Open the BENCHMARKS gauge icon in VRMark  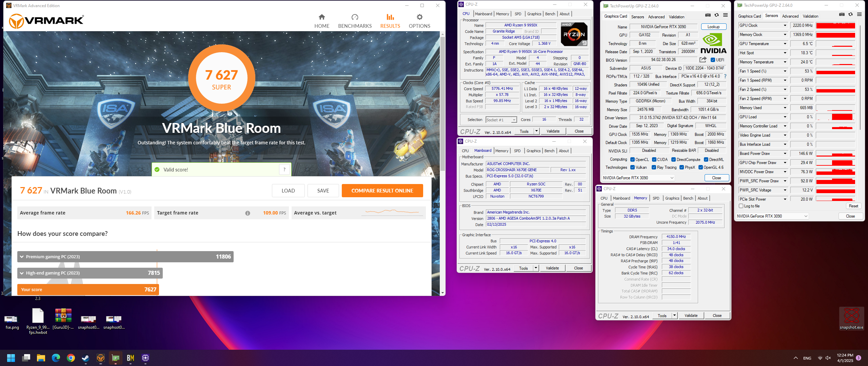click(355, 17)
